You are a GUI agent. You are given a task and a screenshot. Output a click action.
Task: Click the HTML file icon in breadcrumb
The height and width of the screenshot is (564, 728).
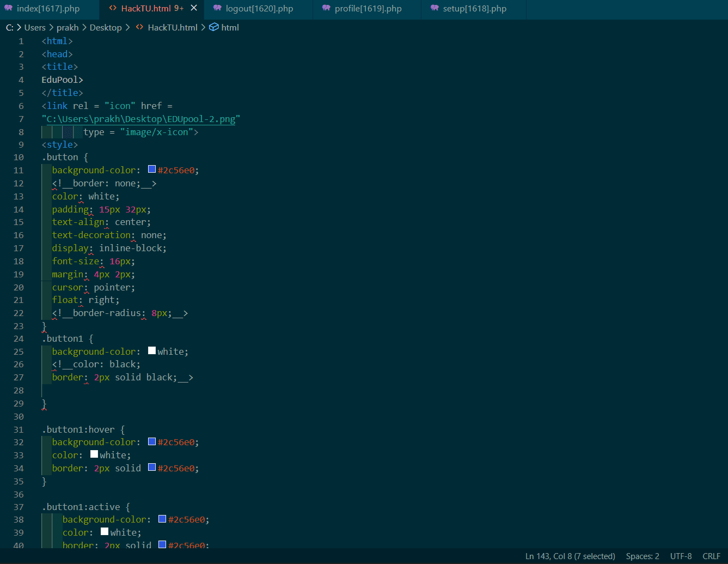click(x=139, y=27)
